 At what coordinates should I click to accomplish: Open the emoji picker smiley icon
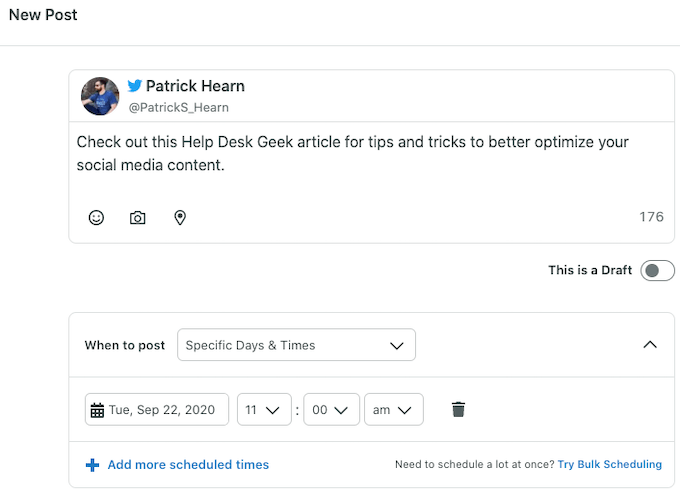[x=96, y=217]
